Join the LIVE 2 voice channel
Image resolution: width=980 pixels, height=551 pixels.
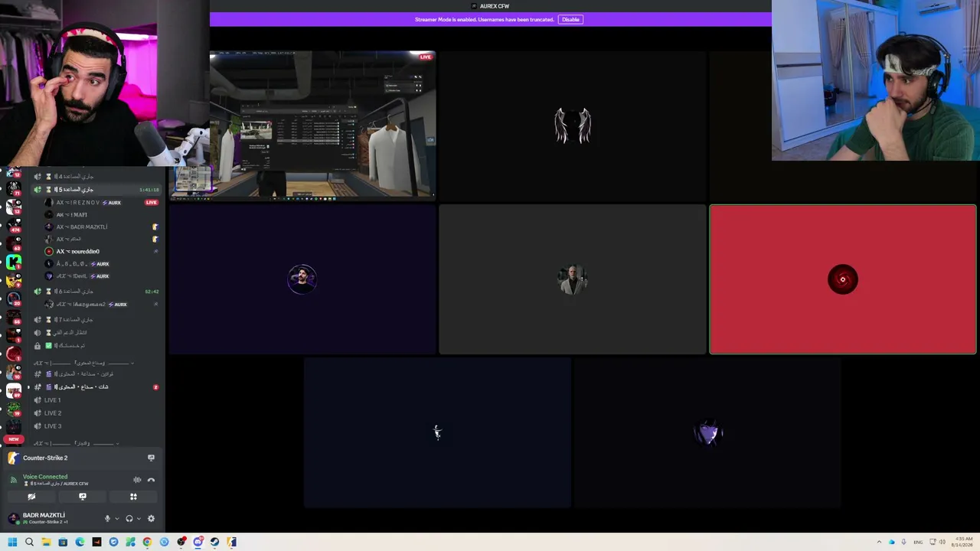(x=52, y=413)
